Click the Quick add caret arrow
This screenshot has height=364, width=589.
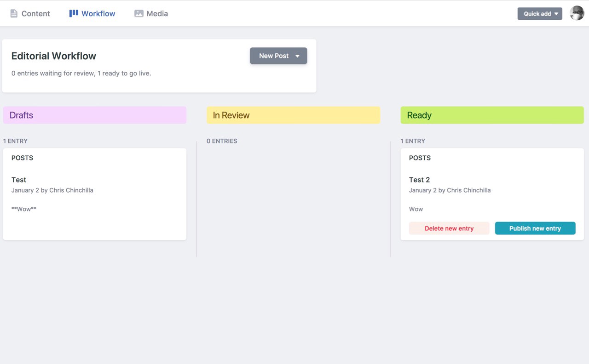point(556,14)
